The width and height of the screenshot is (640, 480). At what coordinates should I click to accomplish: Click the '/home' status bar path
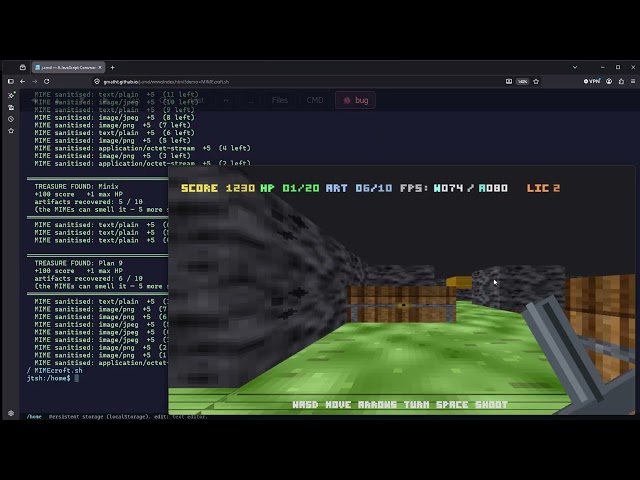point(34,417)
